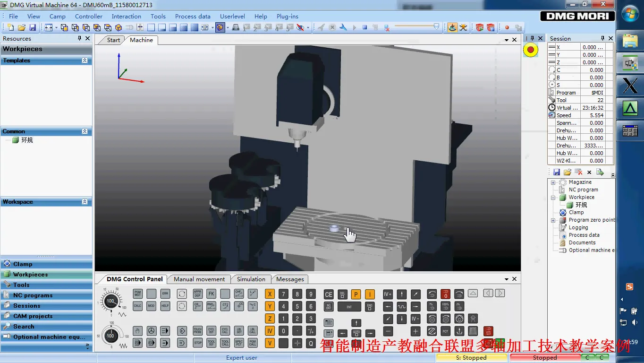
Task: Expand the Magazine tree node
Action: pos(553,182)
